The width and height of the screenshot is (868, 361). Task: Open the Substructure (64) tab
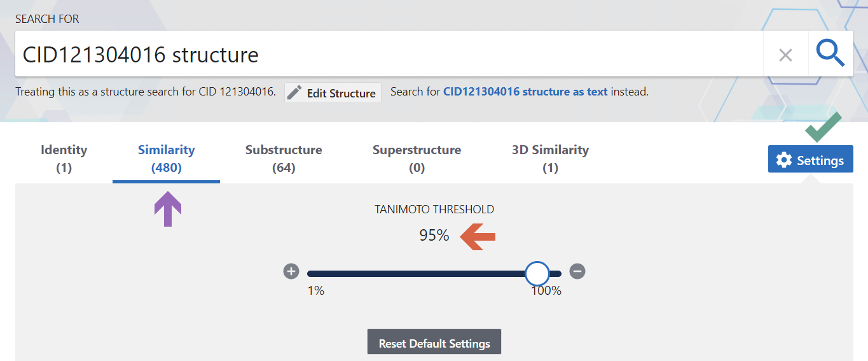[x=284, y=159]
